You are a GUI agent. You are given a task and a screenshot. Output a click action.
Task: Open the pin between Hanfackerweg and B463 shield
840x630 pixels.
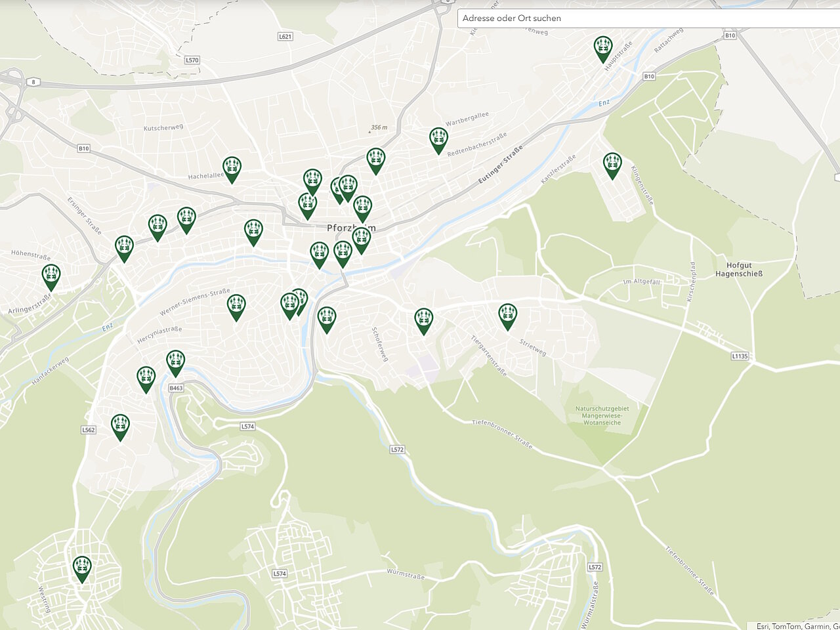click(146, 379)
